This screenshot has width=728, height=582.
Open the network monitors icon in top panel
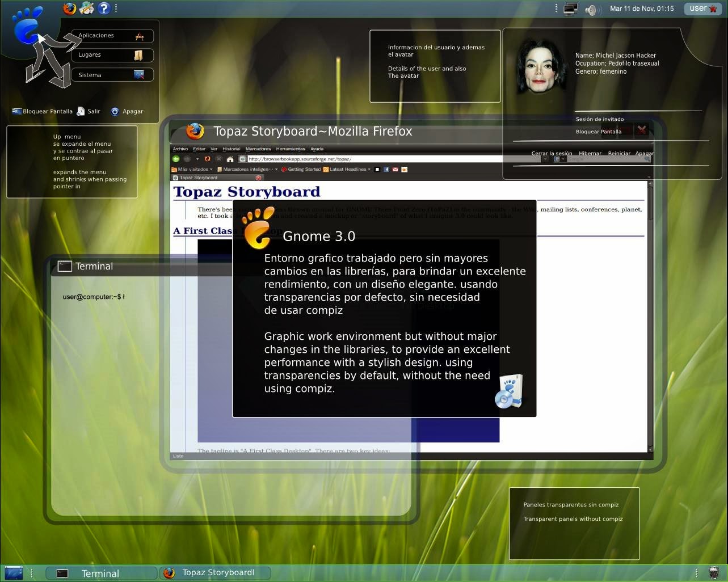point(570,9)
